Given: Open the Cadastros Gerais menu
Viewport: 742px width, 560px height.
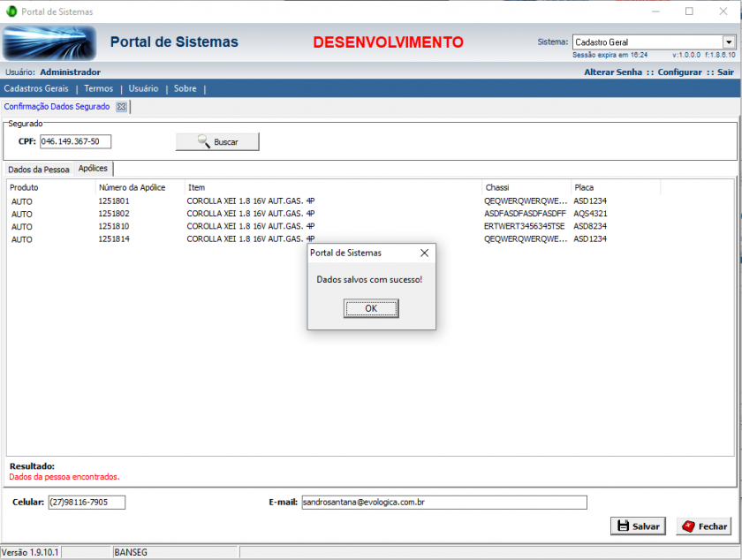Looking at the screenshot, I should tap(36, 88).
